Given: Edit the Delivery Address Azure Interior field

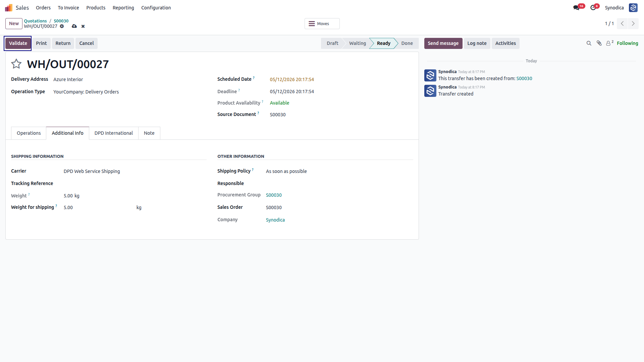Looking at the screenshot, I should tap(130, 79).
